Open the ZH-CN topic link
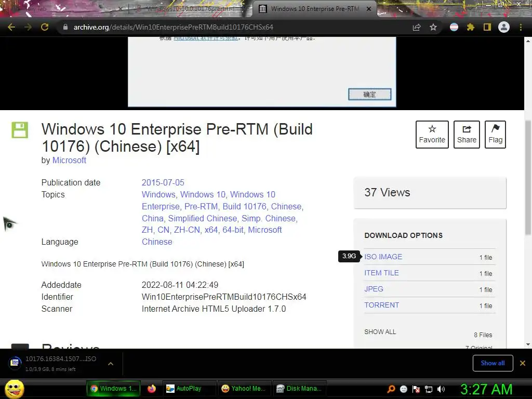 (187, 230)
